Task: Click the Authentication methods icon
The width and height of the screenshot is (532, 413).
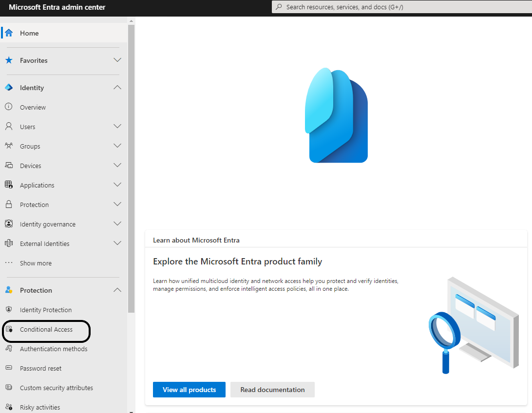Action: click(9, 348)
